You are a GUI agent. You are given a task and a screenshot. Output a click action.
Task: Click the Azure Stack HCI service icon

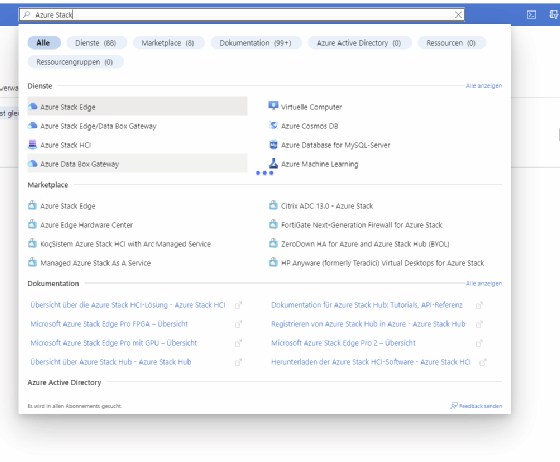(32, 144)
